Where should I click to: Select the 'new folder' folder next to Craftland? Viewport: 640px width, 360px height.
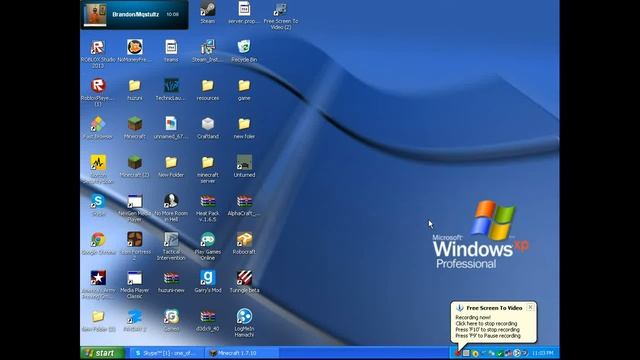coord(244,128)
